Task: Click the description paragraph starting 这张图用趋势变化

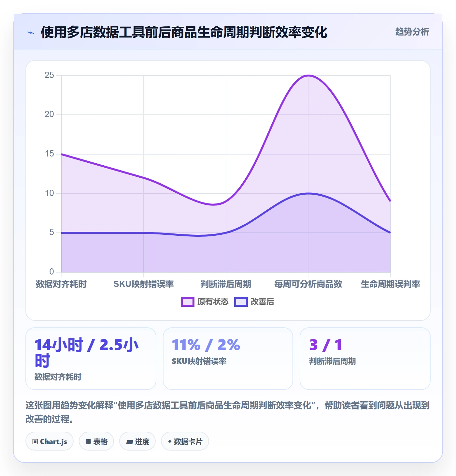Action: 228,412
